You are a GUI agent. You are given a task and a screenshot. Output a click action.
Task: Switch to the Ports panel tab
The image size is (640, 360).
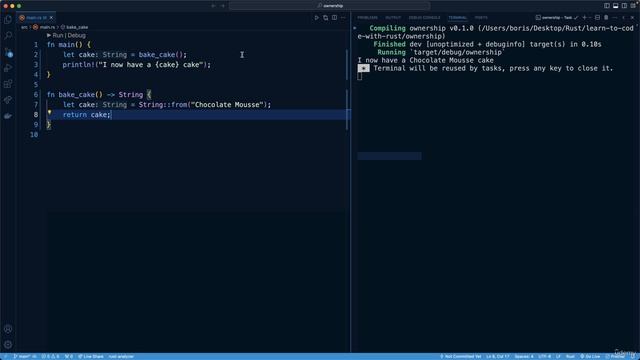(481, 18)
